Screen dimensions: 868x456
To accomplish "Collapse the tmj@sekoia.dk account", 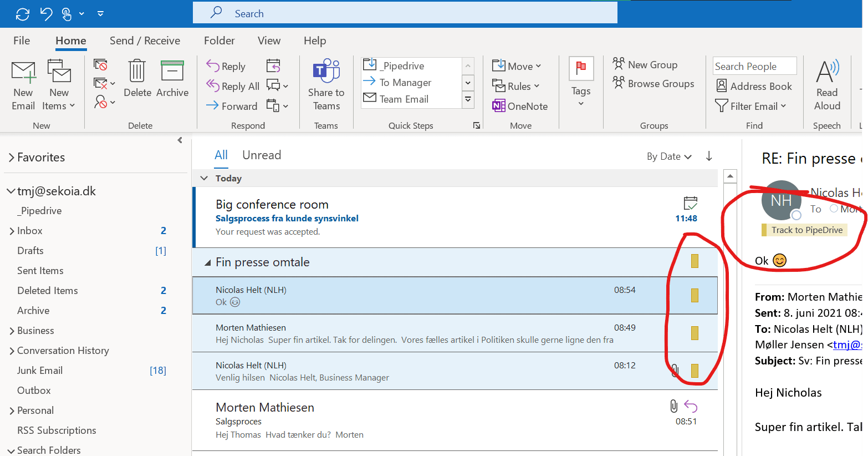I will pos(11,191).
